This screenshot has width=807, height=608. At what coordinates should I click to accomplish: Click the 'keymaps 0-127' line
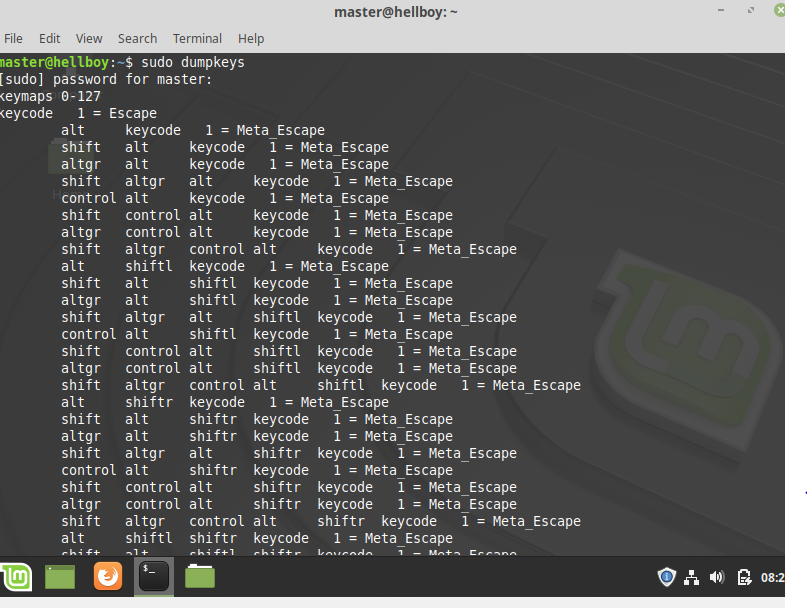(50, 96)
